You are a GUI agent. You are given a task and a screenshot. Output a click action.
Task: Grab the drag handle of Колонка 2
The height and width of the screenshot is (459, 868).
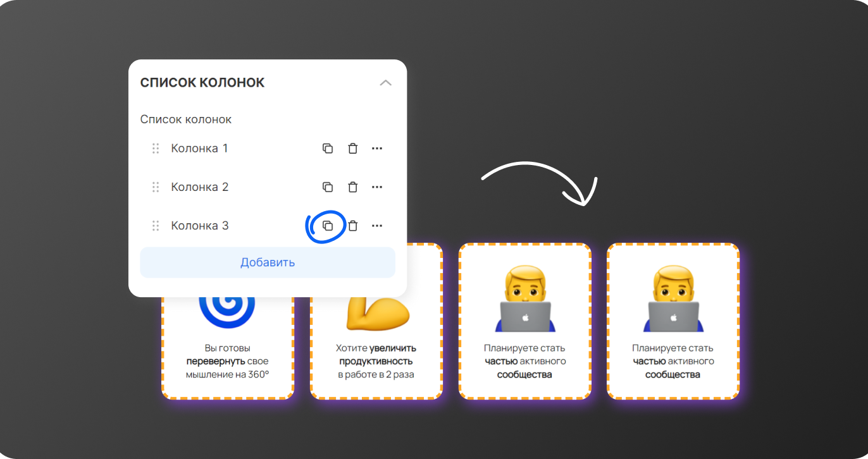click(x=156, y=187)
